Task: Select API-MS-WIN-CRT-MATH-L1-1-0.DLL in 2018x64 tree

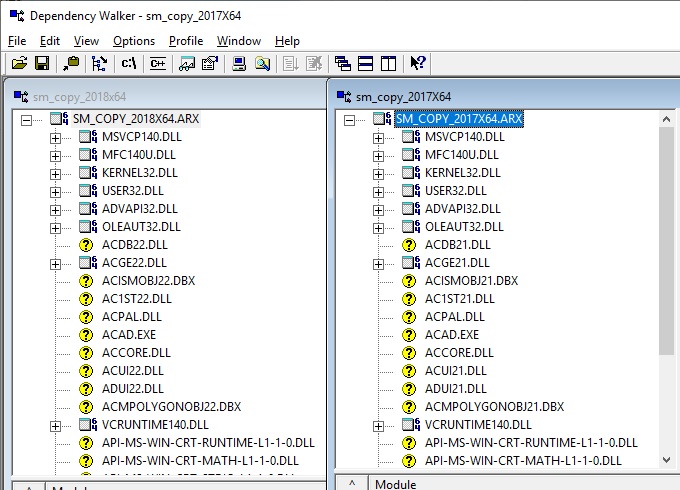Action: [200, 461]
